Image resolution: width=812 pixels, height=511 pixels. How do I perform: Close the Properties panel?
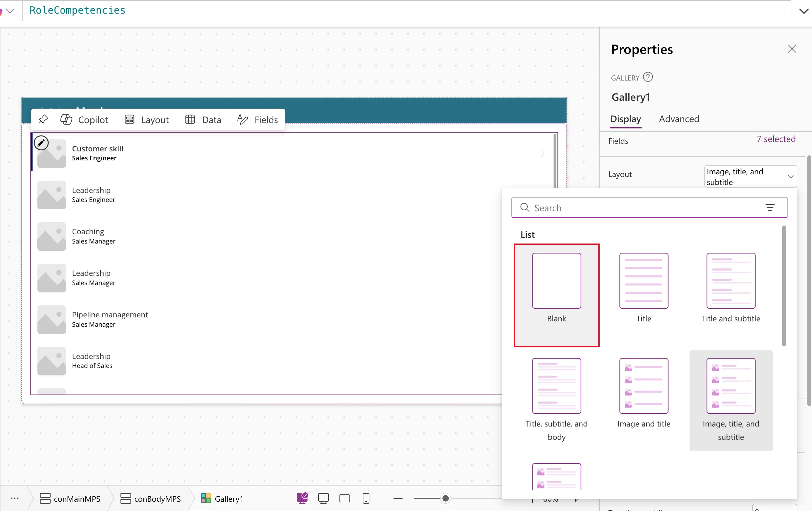pyautogui.click(x=792, y=49)
